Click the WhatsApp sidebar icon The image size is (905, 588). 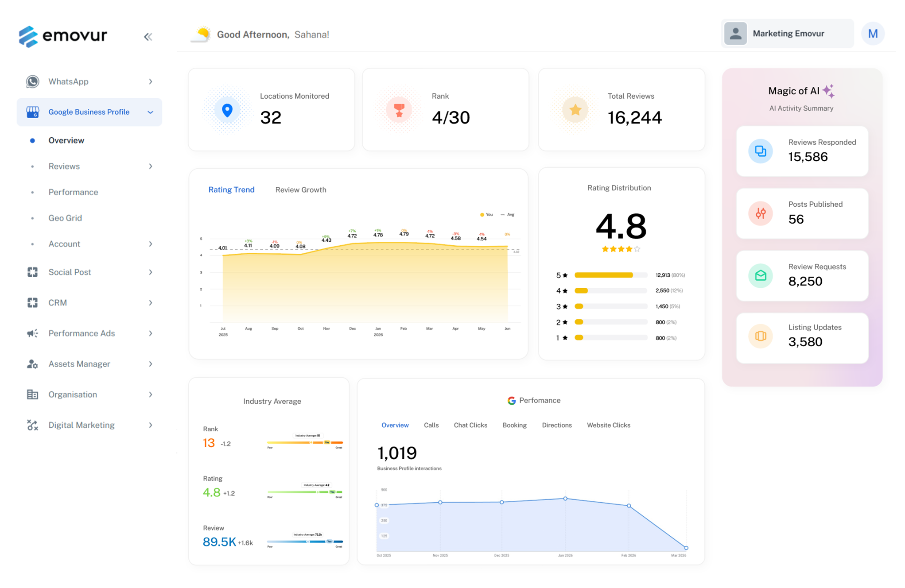(32, 81)
